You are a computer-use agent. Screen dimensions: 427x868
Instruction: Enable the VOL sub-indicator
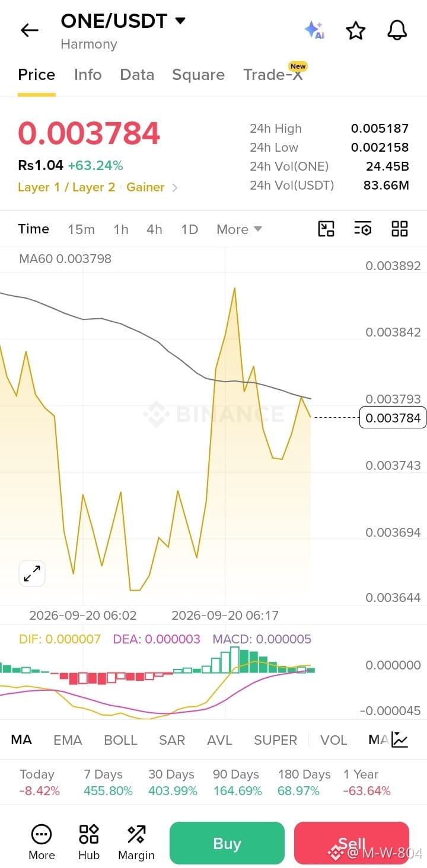(333, 740)
